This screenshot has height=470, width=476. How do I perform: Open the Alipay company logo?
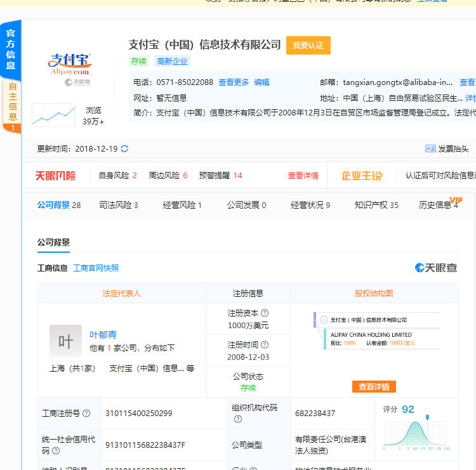70,65
